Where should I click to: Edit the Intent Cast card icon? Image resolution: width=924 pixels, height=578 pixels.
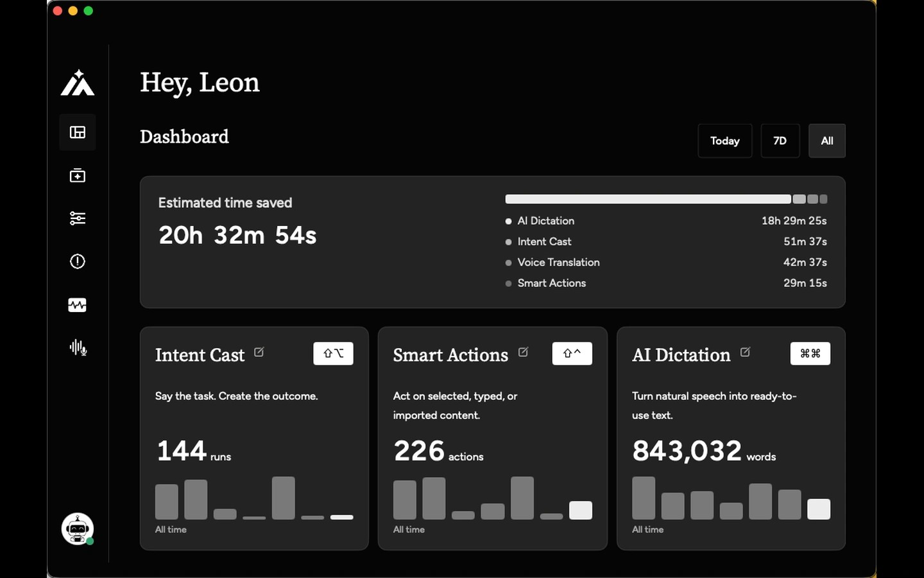pos(259,352)
